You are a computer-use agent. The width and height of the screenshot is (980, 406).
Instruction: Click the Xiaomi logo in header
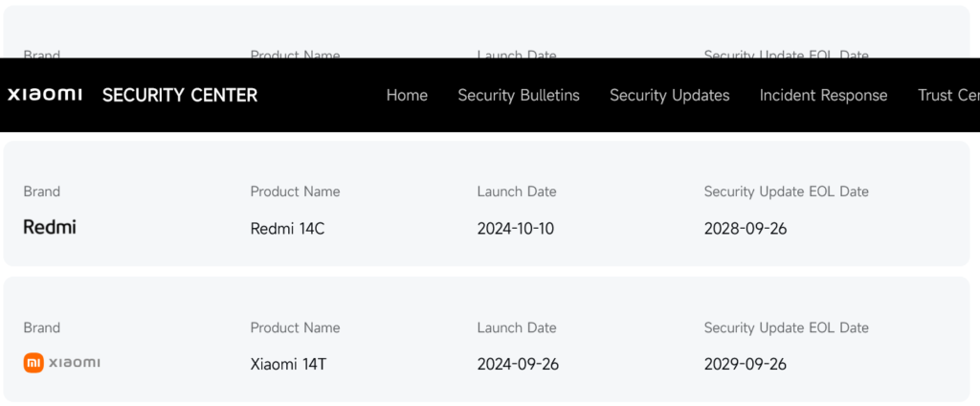tap(44, 95)
